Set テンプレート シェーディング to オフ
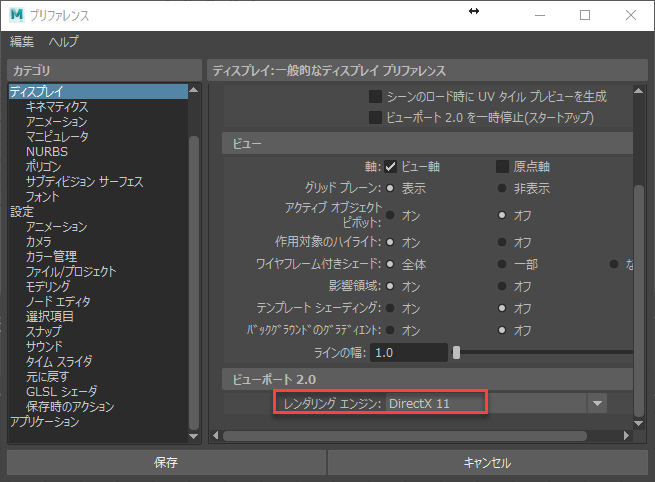Viewport: 655px width, 482px height. 502,308
